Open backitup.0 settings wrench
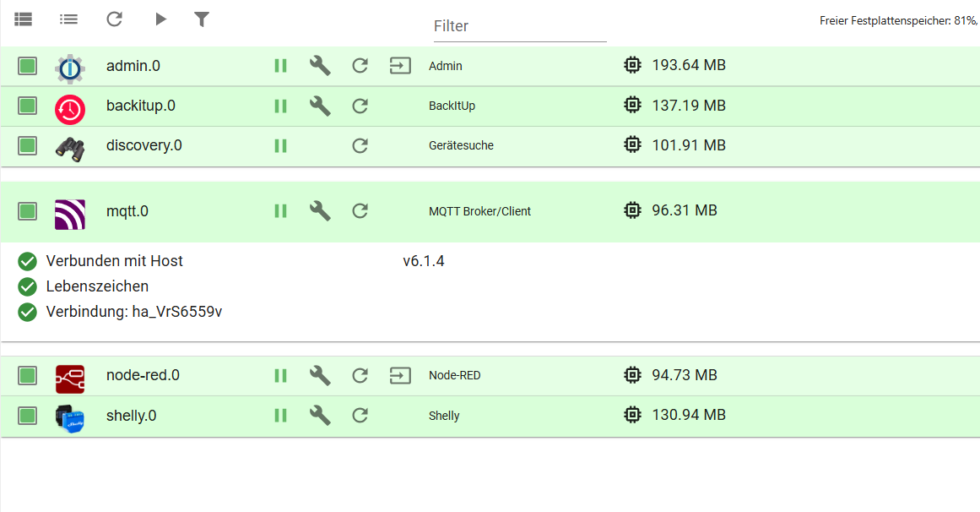Viewport: 980px width, 512px height. tap(320, 106)
